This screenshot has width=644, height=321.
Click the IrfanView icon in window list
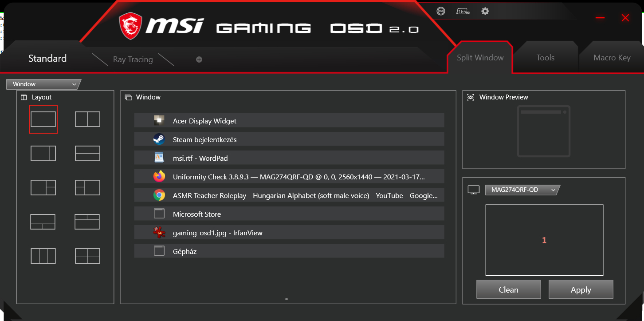click(x=159, y=233)
